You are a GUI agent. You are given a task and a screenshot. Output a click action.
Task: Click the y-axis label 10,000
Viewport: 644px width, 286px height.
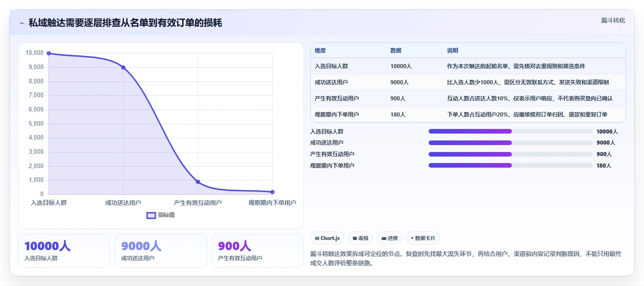click(x=35, y=53)
